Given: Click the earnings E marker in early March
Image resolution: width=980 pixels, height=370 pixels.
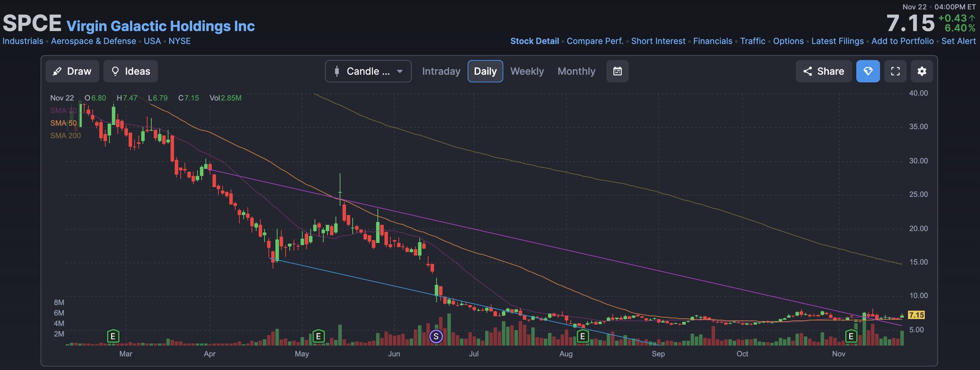Looking at the screenshot, I should coord(113,336).
